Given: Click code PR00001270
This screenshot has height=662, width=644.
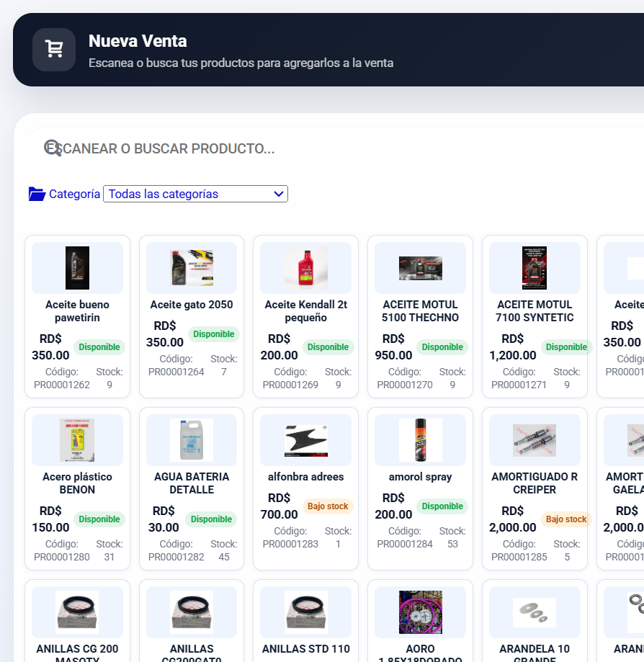Looking at the screenshot, I should pos(405,385).
